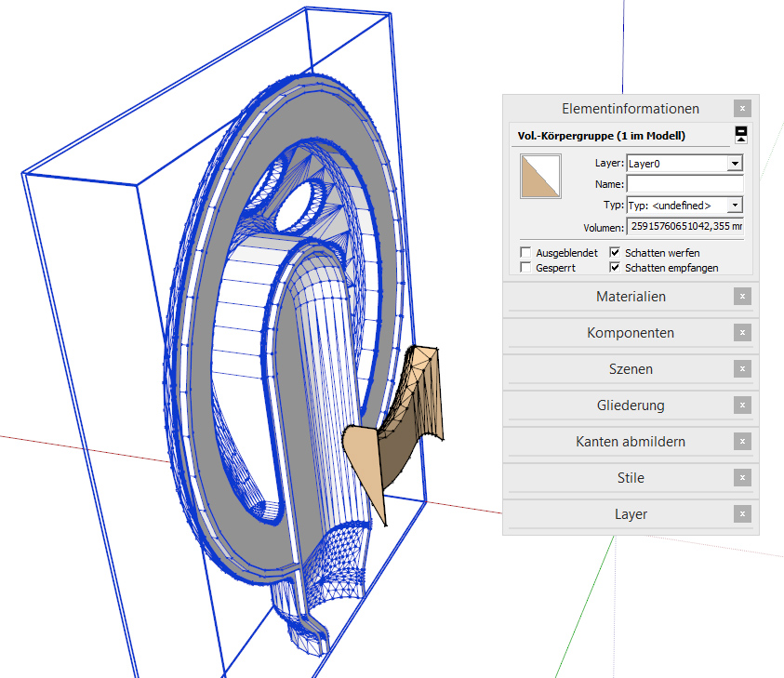This screenshot has height=678, width=784.
Task: Enable the Ausgeblendet checkbox
Action: click(526, 253)
